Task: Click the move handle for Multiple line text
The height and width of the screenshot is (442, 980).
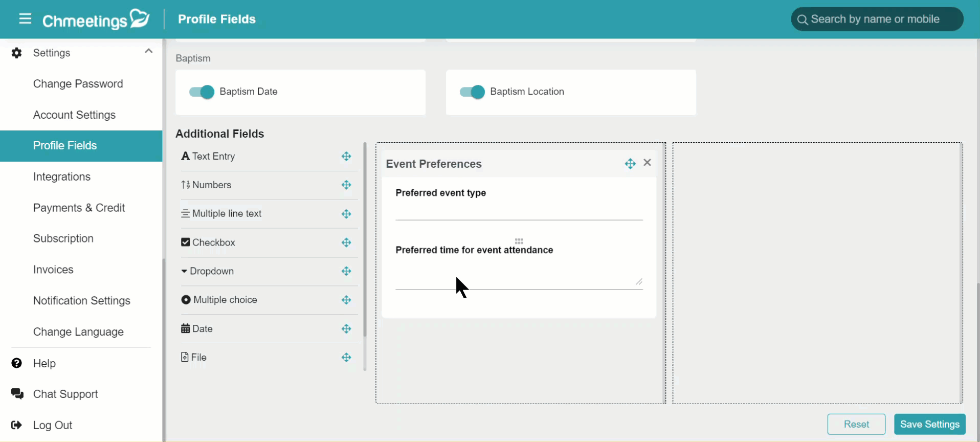Action: [x=346, y=214]
